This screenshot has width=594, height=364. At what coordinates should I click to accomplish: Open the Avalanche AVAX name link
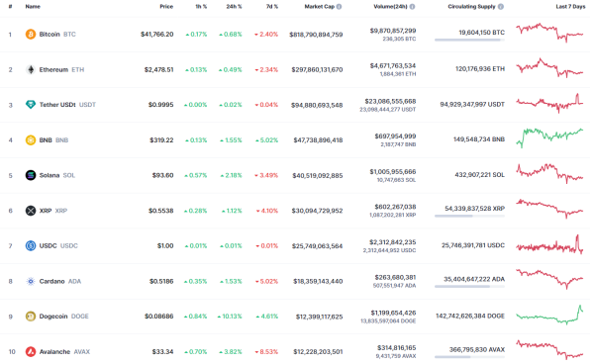coord(64,351)
